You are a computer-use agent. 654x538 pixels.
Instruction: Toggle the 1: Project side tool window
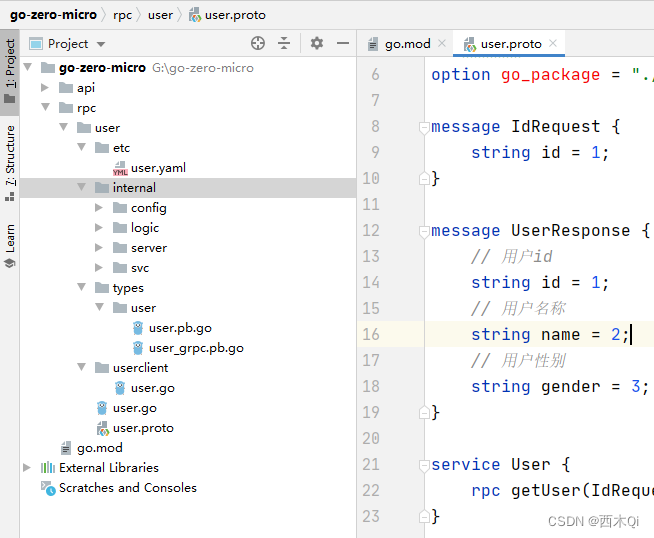coord(10,70)
